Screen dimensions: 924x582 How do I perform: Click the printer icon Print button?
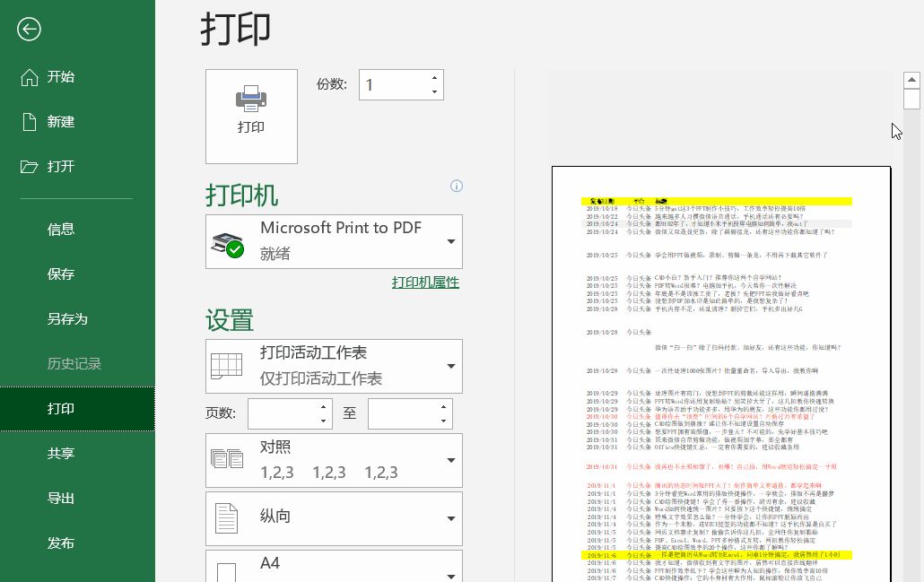pyautogui.click(x=251, y=116)
